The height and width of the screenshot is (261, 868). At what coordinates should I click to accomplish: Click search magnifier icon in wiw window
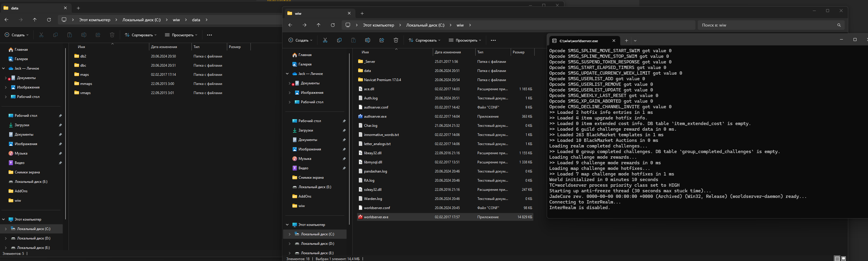[839, 25]
